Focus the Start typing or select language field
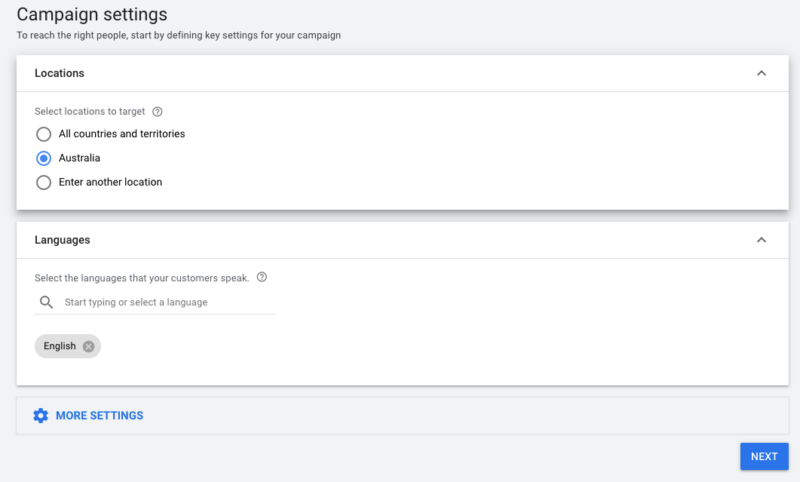This screenshot has height=482, width=800. point(165,302)
